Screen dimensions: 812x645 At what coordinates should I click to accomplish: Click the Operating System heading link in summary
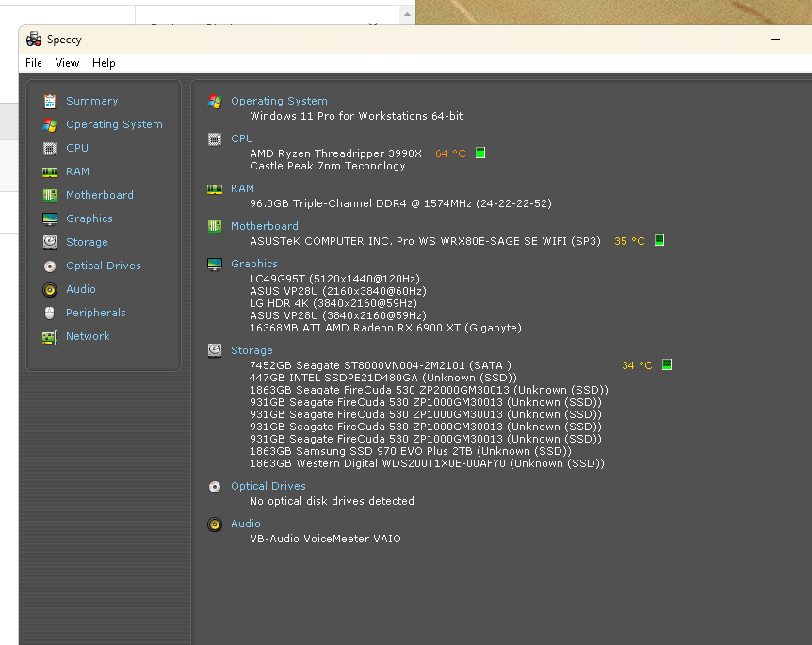pyautogui.click(x=279, y=101)
